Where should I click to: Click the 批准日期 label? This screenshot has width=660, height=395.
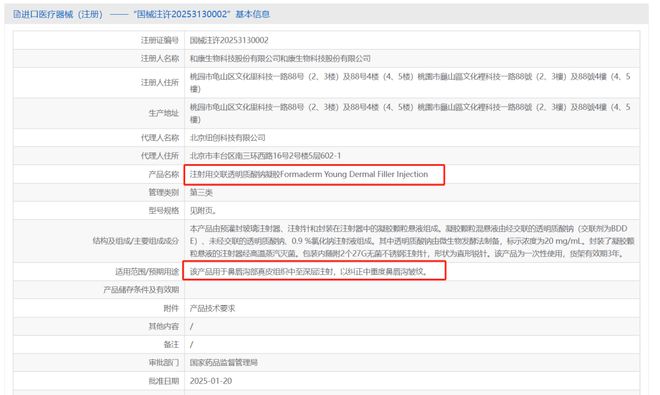coord(164,381)
